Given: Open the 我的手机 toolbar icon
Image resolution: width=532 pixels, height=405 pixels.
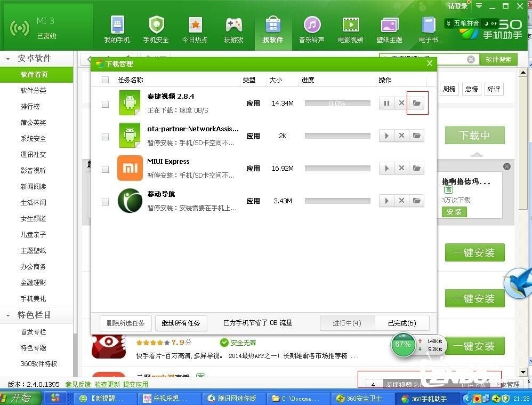Looking at the screenshot, I should [x=117, y=29].
